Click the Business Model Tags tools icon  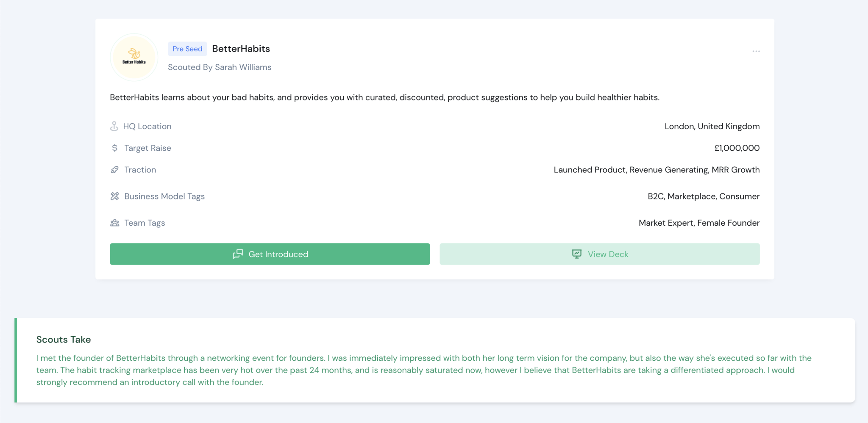click(114, 196)
